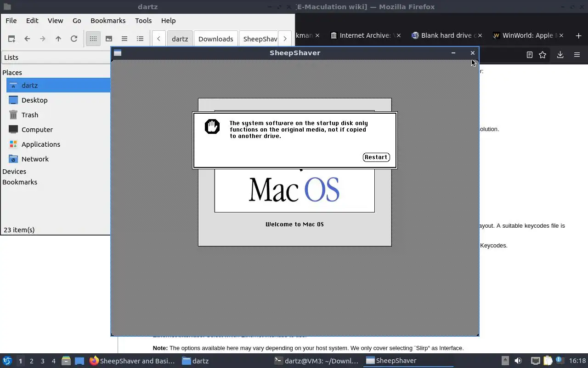Open the volume control in system tray

(x=518, y=361)
